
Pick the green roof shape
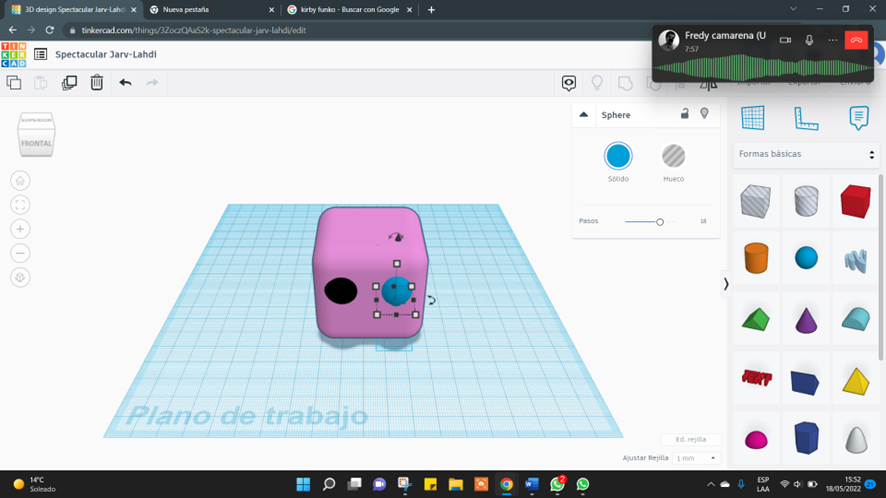coord(756,319)
